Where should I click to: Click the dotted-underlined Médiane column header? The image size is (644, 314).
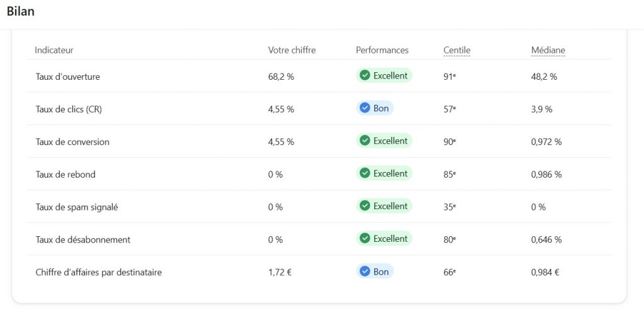548,50
